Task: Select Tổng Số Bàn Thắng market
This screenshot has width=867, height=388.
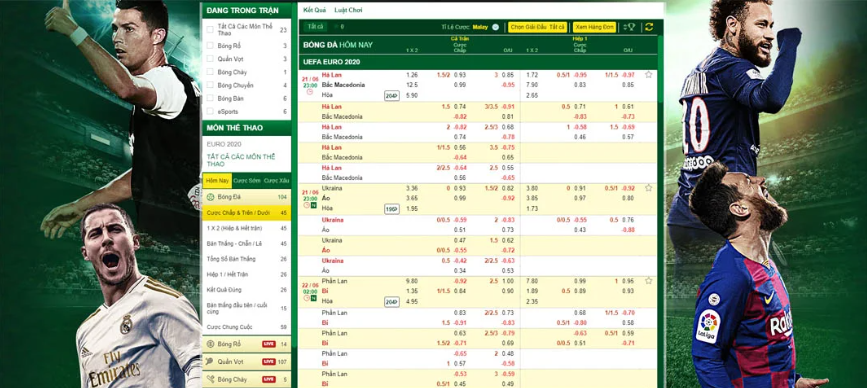Action: click(x=247, y=259)
